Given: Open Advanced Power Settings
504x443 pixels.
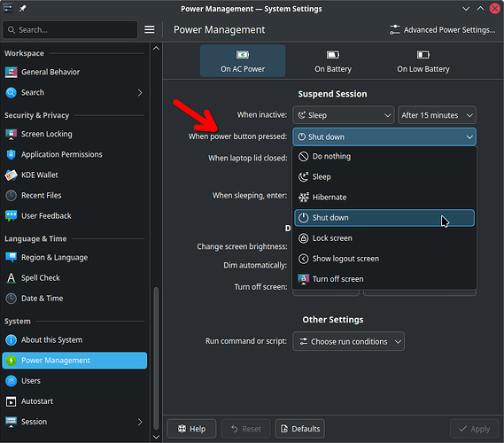Looking at the screenshot, I should tap(442, 30).
